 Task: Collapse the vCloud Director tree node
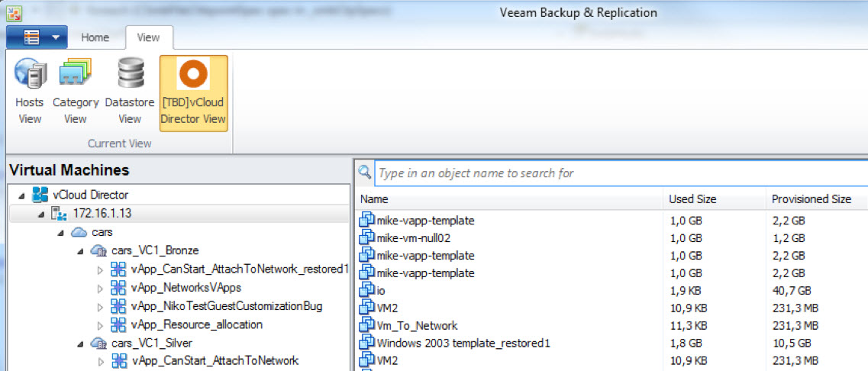(x=21, y=195)
